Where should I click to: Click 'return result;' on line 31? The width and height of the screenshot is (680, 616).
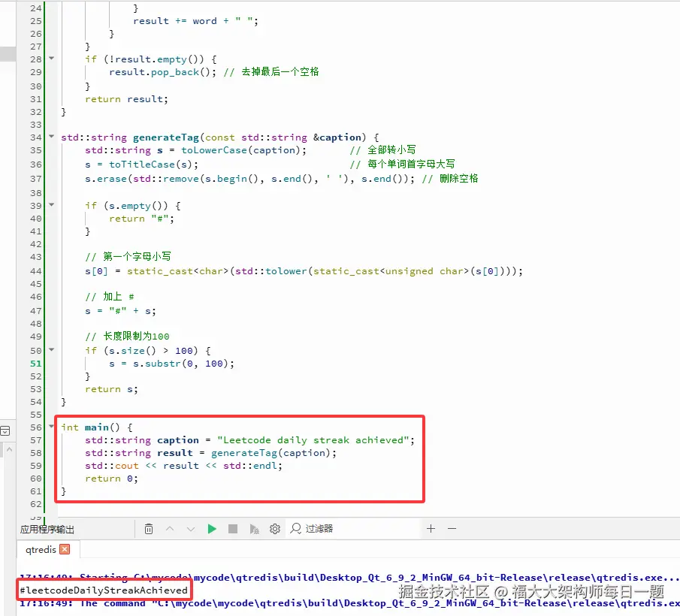(x=127, y=99)
